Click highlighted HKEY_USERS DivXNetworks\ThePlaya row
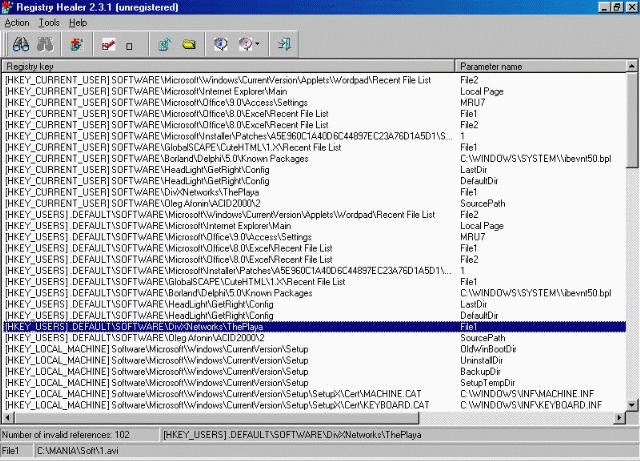 point(314,327)
